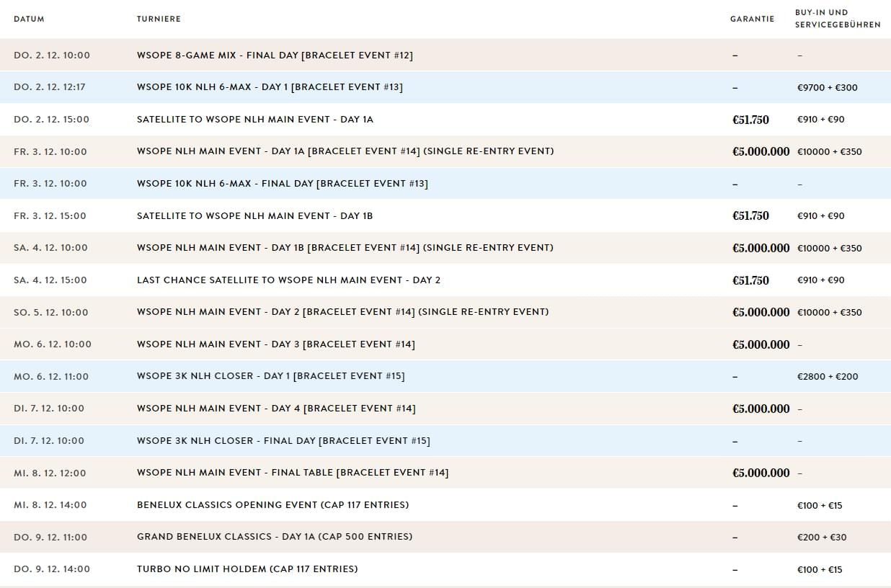Select date DO. 9. 12. 11:00
Viewport: 891px width, 588px height.
pyautogui.click(x=50, y=538)
